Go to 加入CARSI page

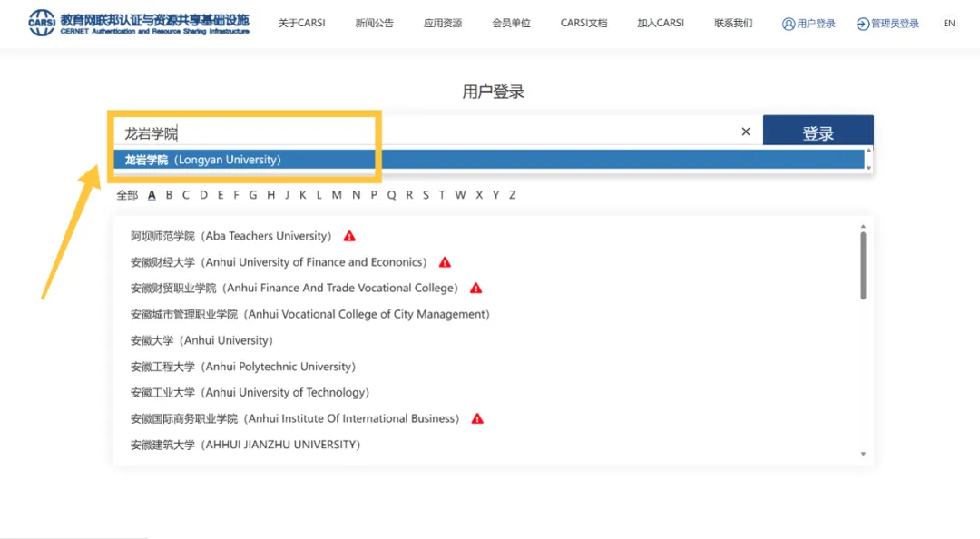point(661,23)
